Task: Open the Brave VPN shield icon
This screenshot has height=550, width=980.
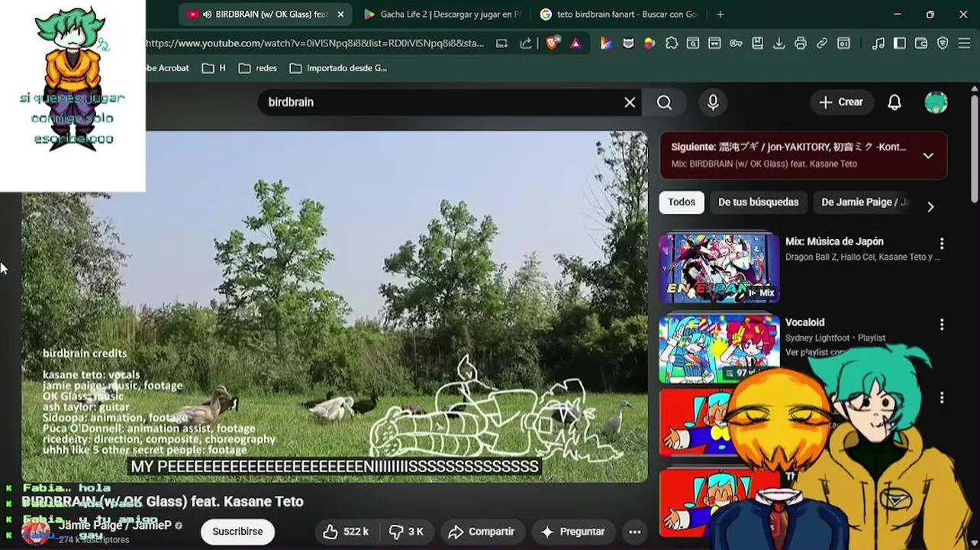Action: 943,44
